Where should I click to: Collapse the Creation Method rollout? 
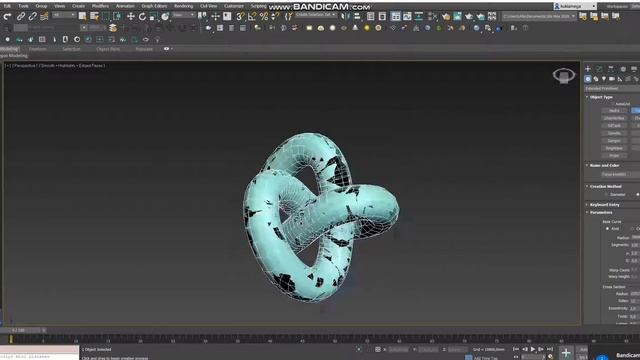click(605, 187)
